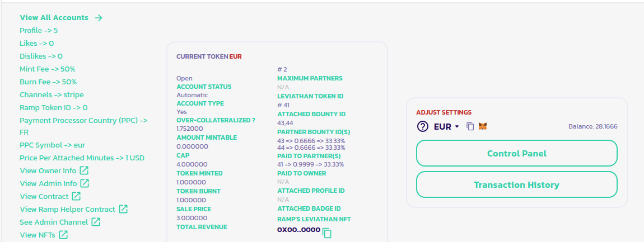
Task: Click external link icon beside View NFTs
Action: coord(63,235)
